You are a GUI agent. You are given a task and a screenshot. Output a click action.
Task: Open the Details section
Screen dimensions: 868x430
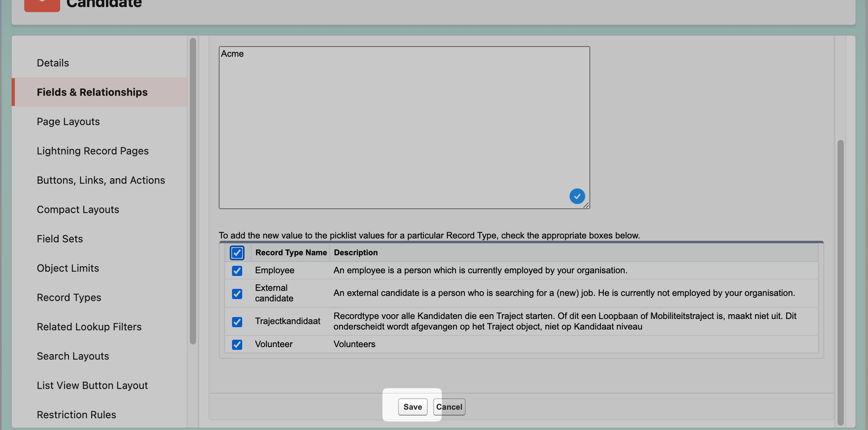53,63
